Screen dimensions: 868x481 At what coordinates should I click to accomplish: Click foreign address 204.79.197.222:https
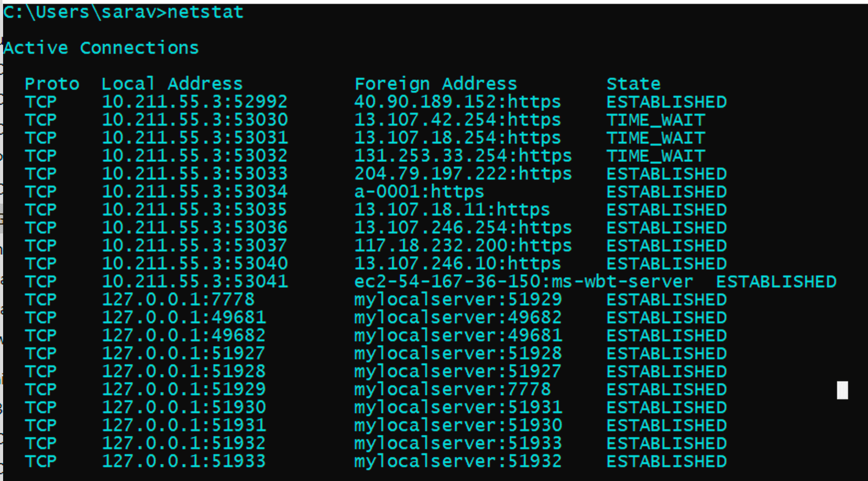[463, 174]
